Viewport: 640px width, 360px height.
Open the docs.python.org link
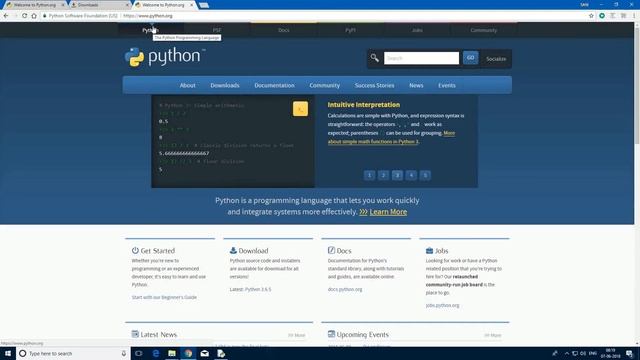point(345,289)
